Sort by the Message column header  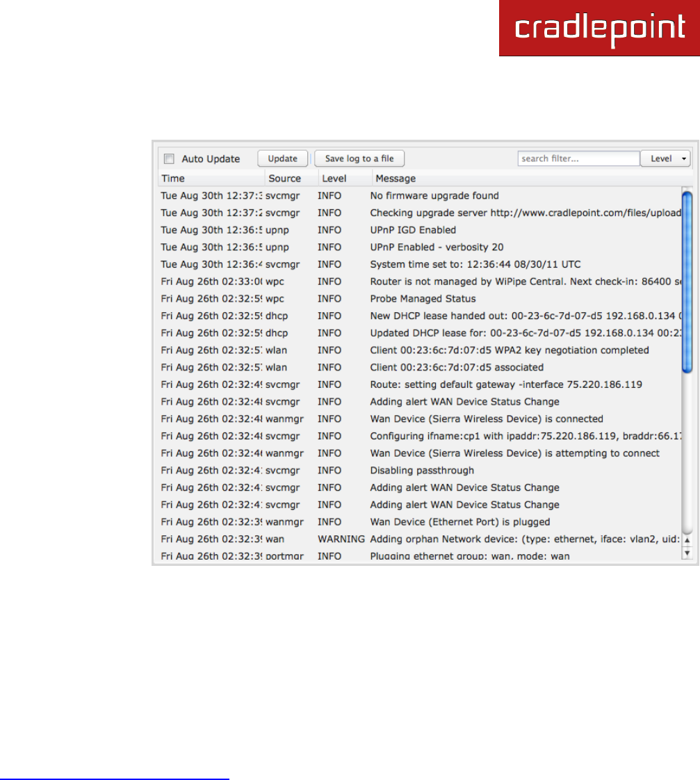(532, 178)
